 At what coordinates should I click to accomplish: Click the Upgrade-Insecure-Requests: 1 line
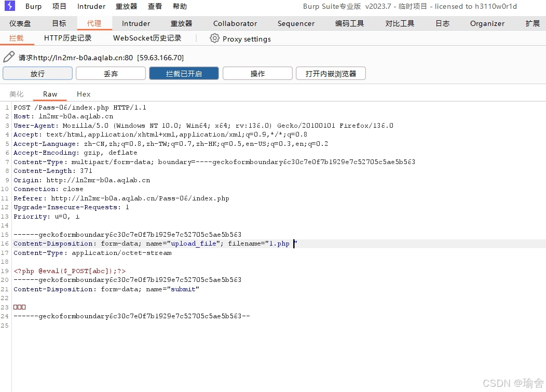click(72, 207)
